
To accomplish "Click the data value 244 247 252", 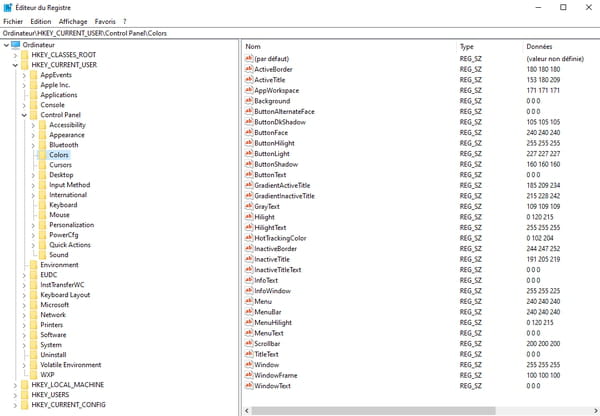I will pos(543,248).
